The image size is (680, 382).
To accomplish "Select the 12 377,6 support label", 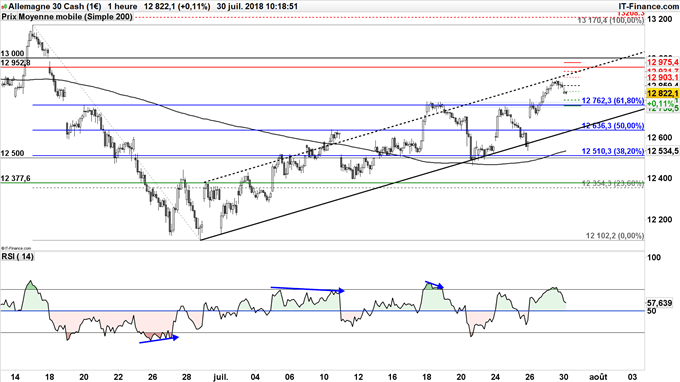I will (x=16, y=178).
